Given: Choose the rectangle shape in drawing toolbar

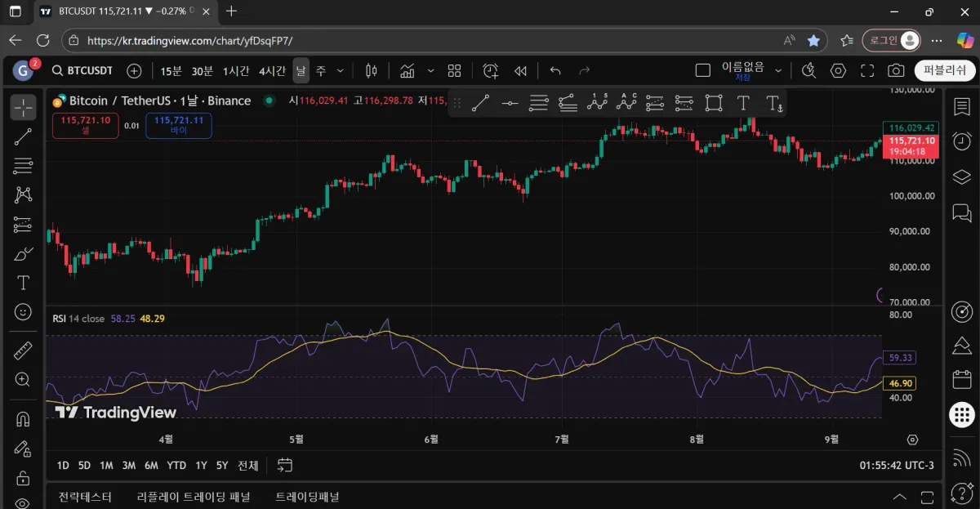Looking at the screenshot, I should pyautogui.click(x=713, y=103).
